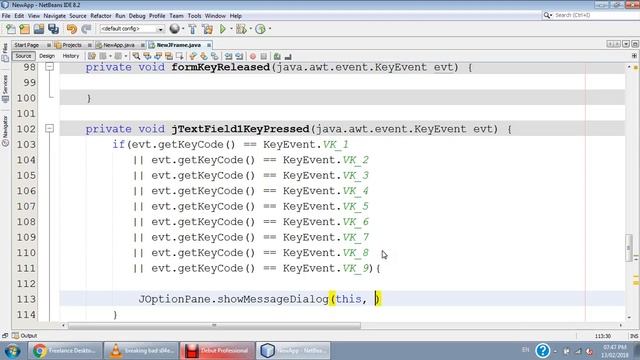Click in the Search (Ctrl+I) field
This screenshot has width=640, height=360.
592,15
